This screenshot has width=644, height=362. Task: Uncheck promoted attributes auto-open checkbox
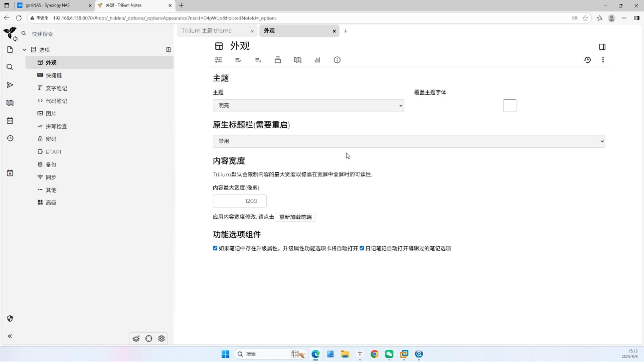pyautogui.click(x=215, y=248)
